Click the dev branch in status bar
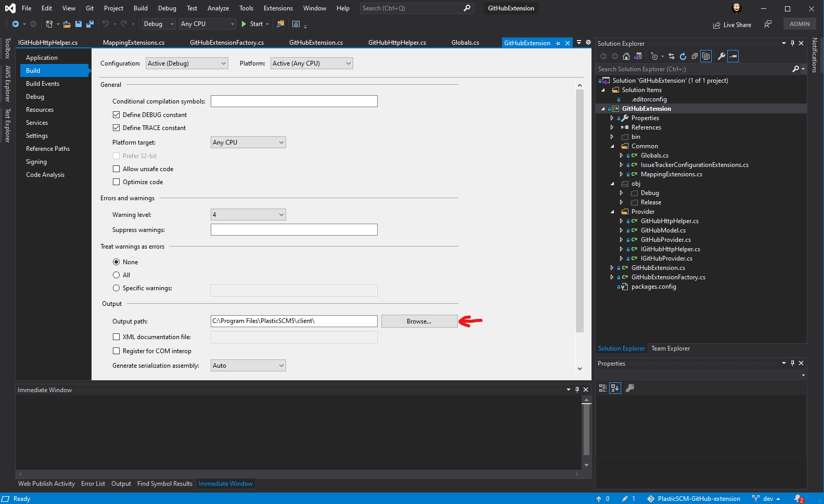The height and width of the screenshot is (504, 824). (767, 499)
